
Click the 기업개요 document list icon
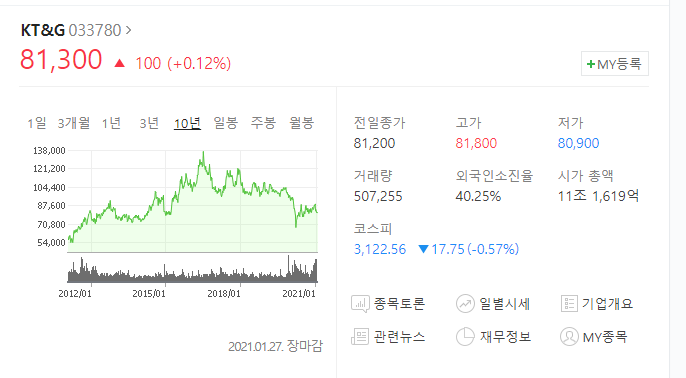569,304
